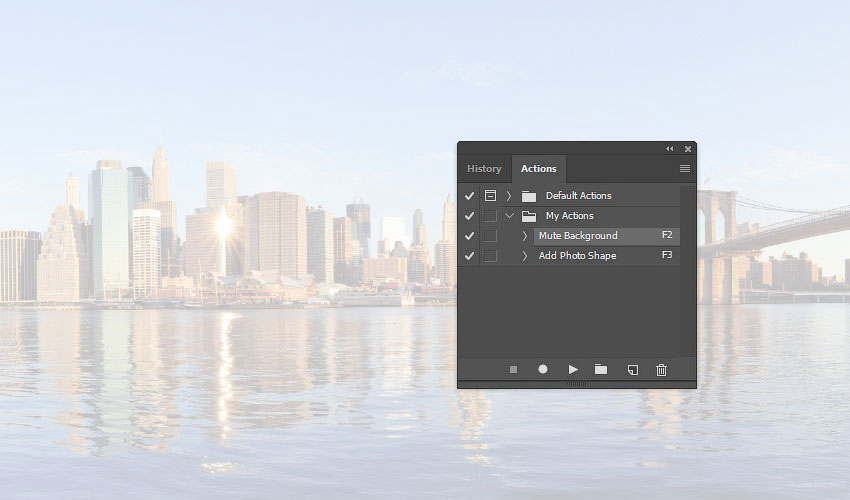The height and width of the screenshot is (500, 850).
Task: Toggle checkmark for Mute Background action
Action: click(x=469, y=236)
